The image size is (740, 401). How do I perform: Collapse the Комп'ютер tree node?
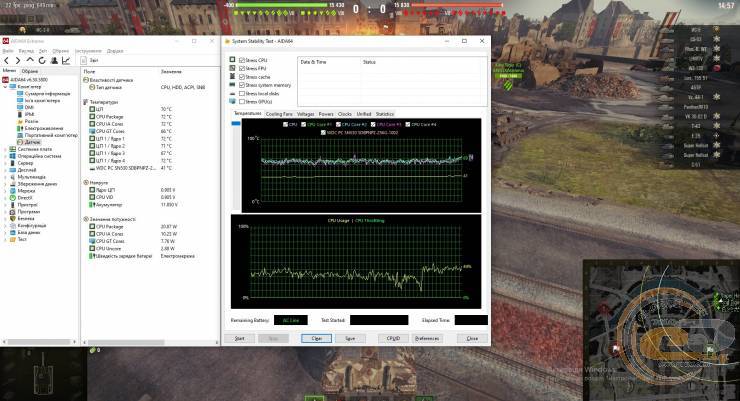pyautogui.click(x=6, y=87)
